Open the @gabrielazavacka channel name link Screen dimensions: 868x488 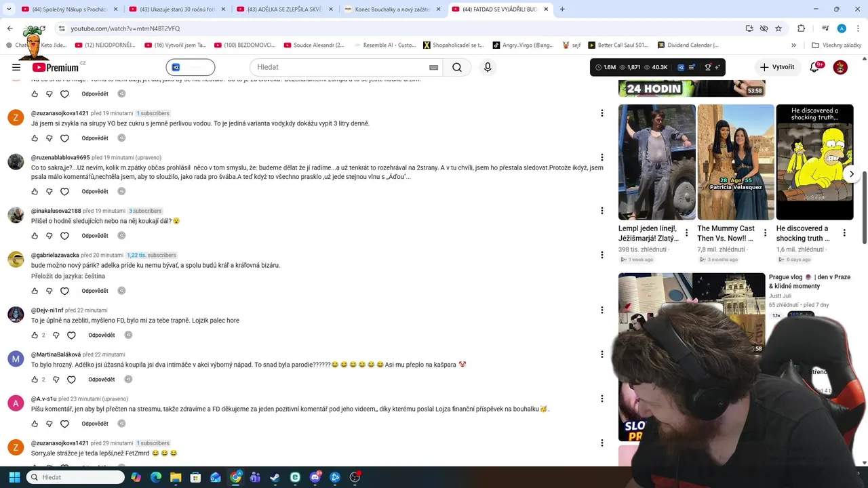[55, 256]
